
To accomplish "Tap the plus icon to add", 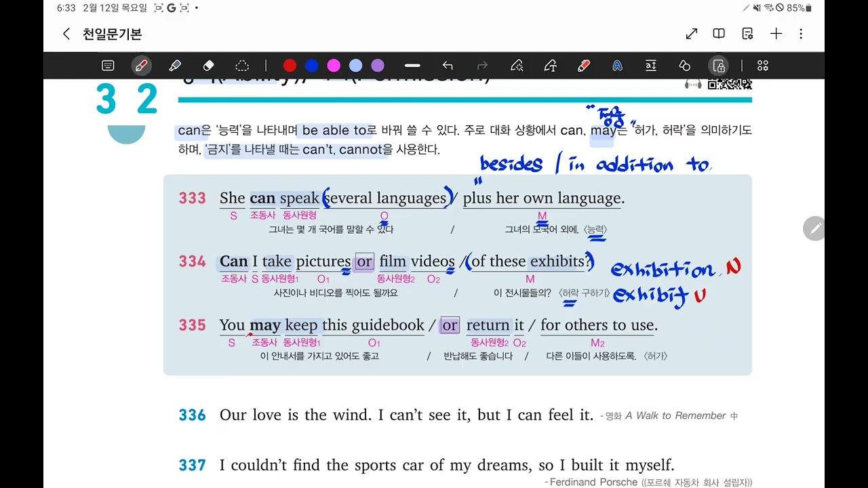I will pyautogui.click(x=776, y=34).
